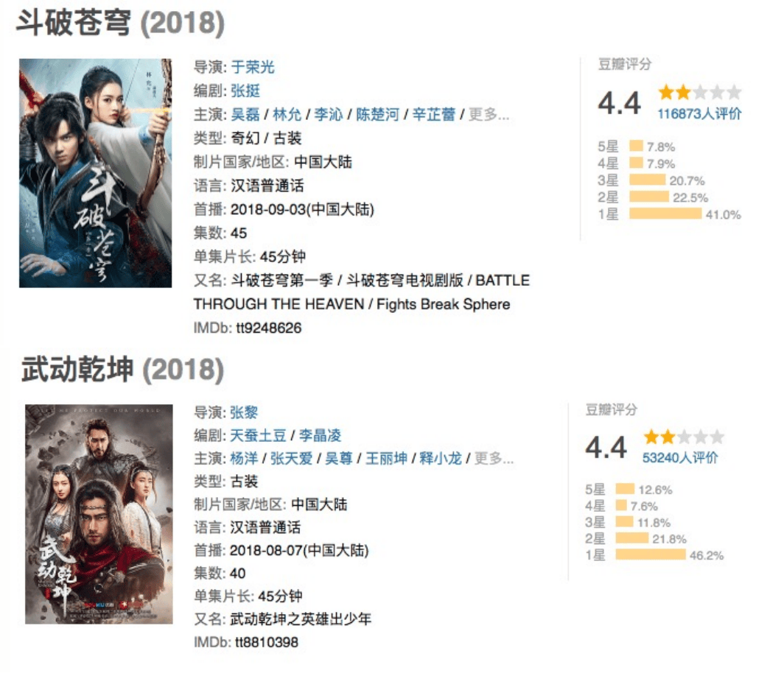Open 53240人评价 ratings link
The height and width of the screenshot is (673, 784).
click(x=680, y=458)
